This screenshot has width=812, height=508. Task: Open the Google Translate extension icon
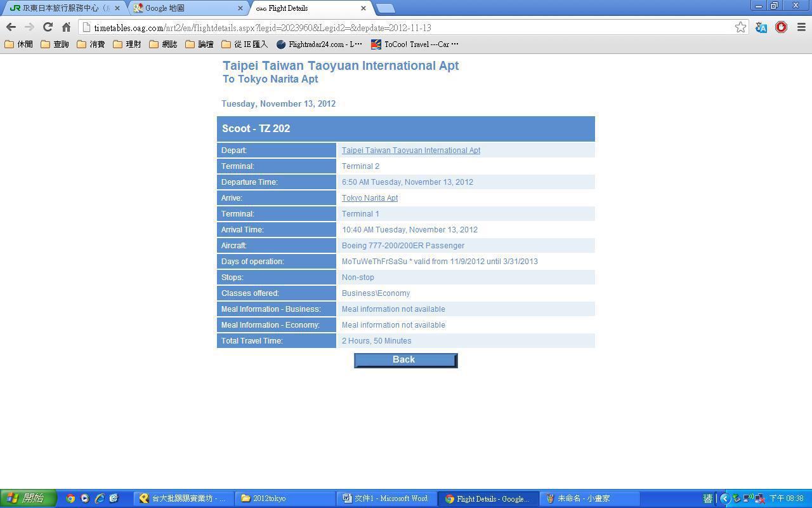(761, 27)
